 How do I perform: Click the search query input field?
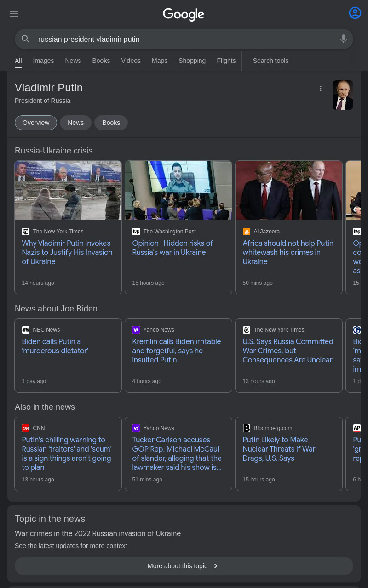click(184, 39)
